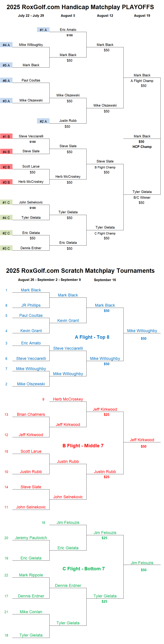Click the Handicap Matchplay PLAYOFFS title
The width and height of the screenshot is (164, 644).
80,7
